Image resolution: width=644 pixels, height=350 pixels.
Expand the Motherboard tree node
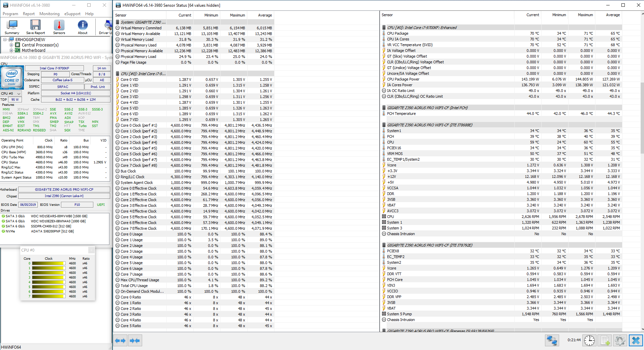click(11, 51)
